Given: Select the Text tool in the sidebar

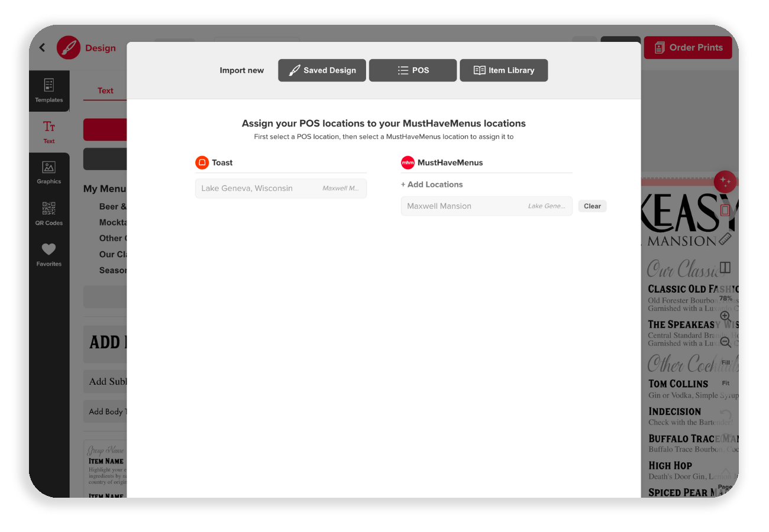Looking at the screenshot, I should pos(49,132).
